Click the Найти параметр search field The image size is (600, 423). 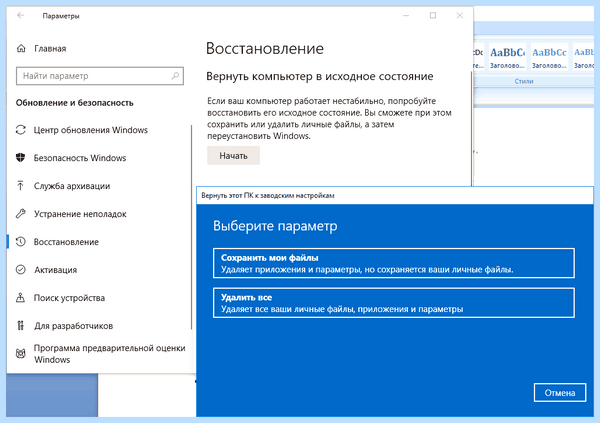point(100,76)
